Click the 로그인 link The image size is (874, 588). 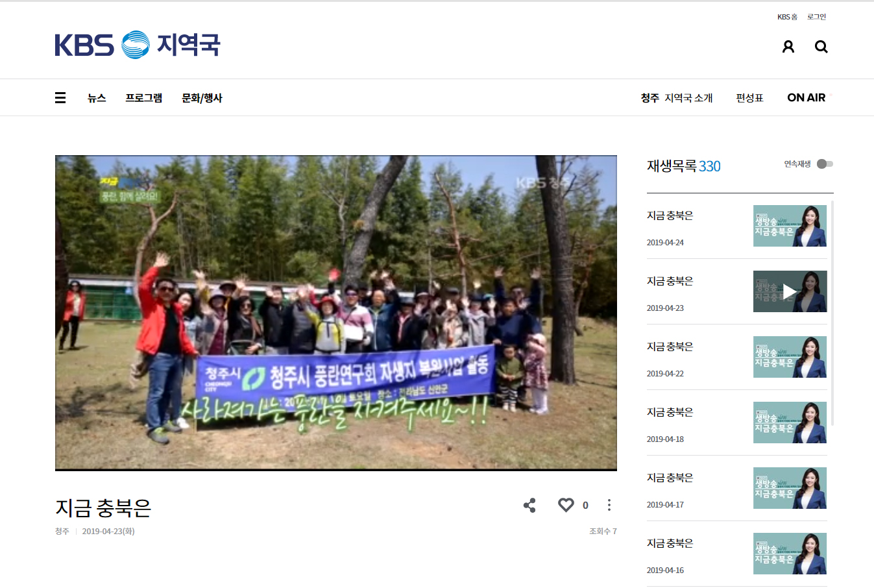[816, 17]
